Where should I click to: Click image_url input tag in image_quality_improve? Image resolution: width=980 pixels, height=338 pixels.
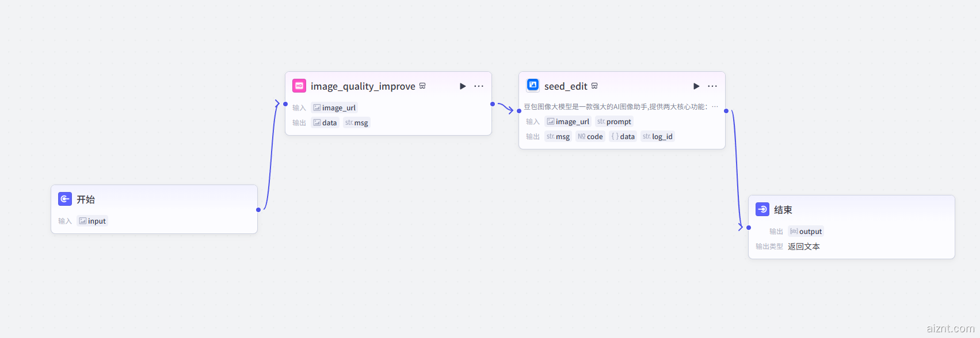point(334,107)
